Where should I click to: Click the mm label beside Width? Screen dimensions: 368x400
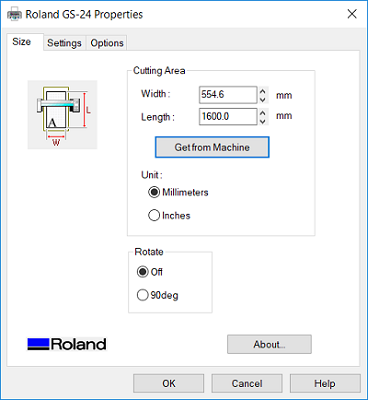tap(284, 95)
